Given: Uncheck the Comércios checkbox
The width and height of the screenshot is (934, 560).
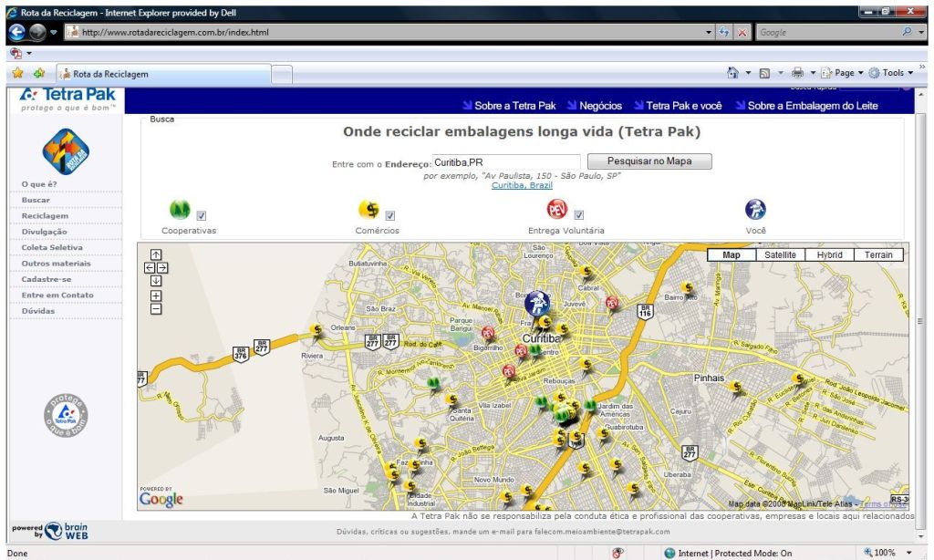Looking at the screenshot, I should tap(390, 215).
